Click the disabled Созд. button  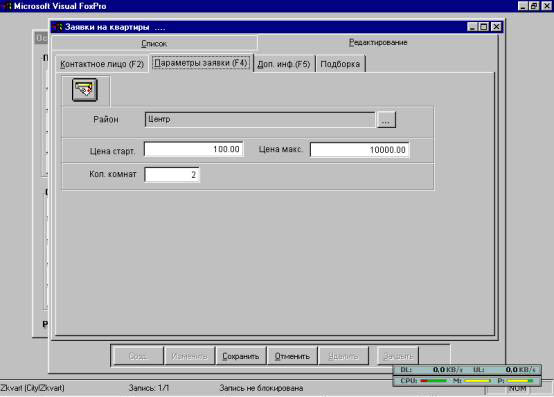coord(138,356)
